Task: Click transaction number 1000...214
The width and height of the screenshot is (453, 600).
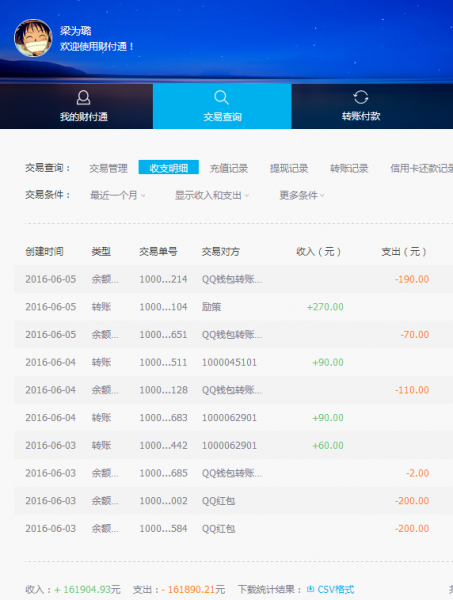Action: (163, 279)
